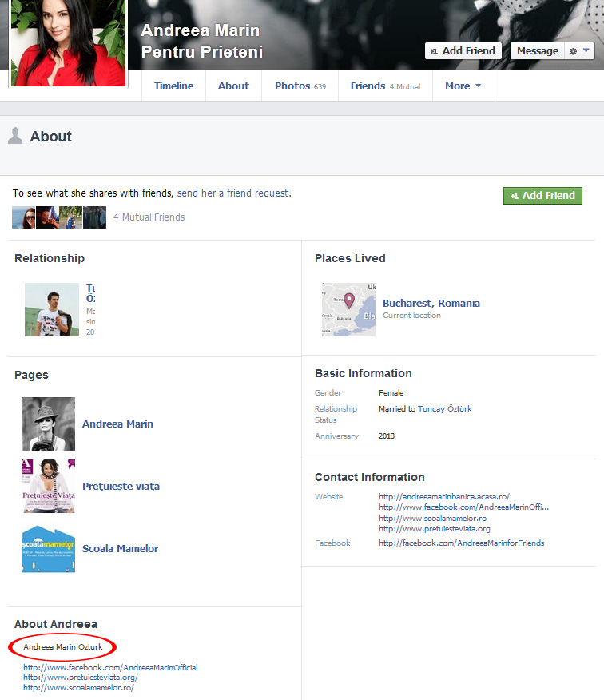This screenshot has width=604, height=700.
Task: Click the profile picture thumbnail
Action: click(x=67, y=42)
